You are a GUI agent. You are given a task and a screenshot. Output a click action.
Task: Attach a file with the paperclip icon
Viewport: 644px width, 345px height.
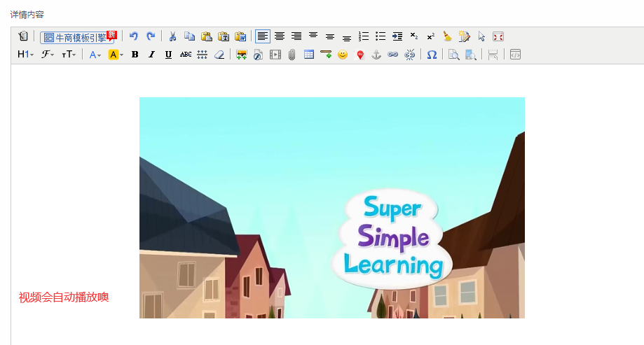[292, 55]
